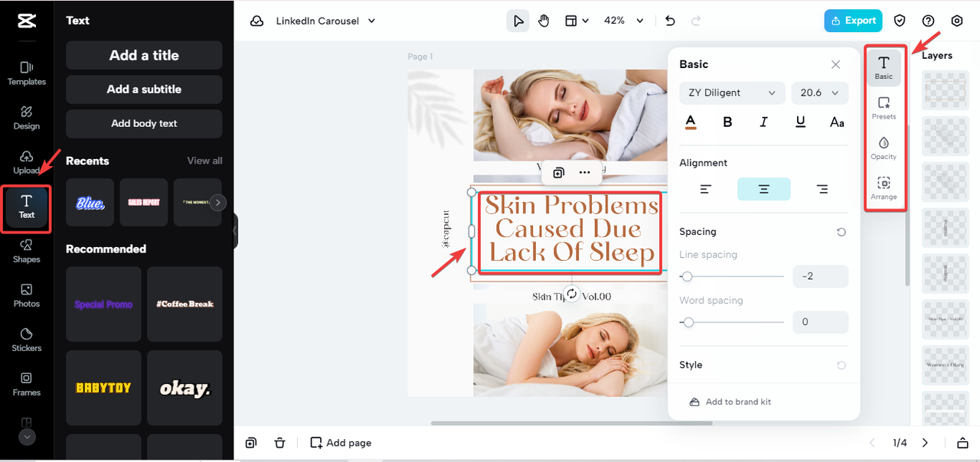Click the Word spacing value field
The width and height of the screenshot is (980, 462).
821,322
